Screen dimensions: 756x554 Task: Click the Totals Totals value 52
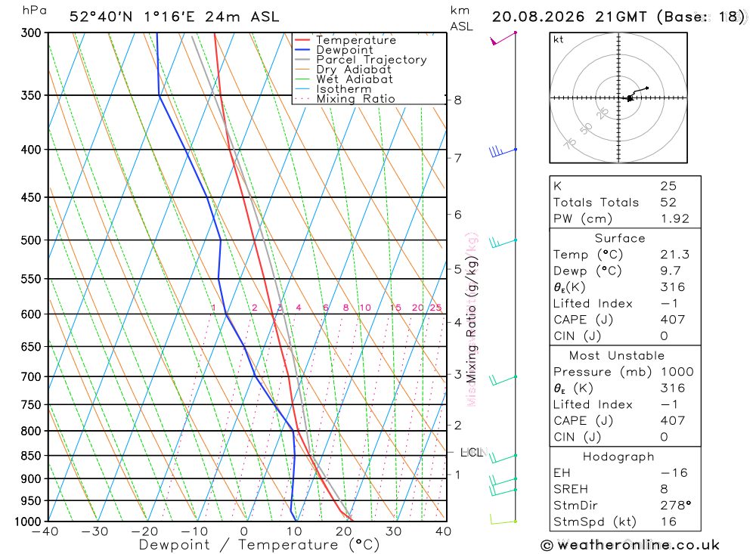669,203
